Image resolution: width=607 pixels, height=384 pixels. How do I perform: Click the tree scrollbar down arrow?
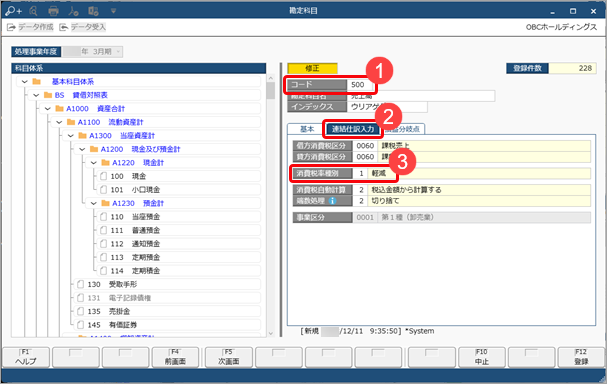click(x=271, y=333)
